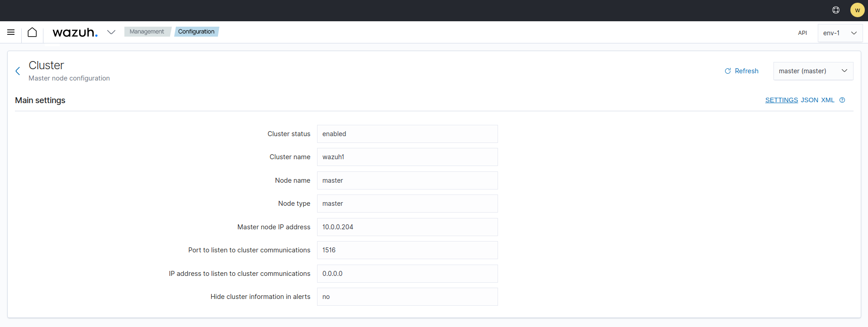Click the Master node IP address field
Viewport: 868px width, 327px height.
[x=407, y=227]
